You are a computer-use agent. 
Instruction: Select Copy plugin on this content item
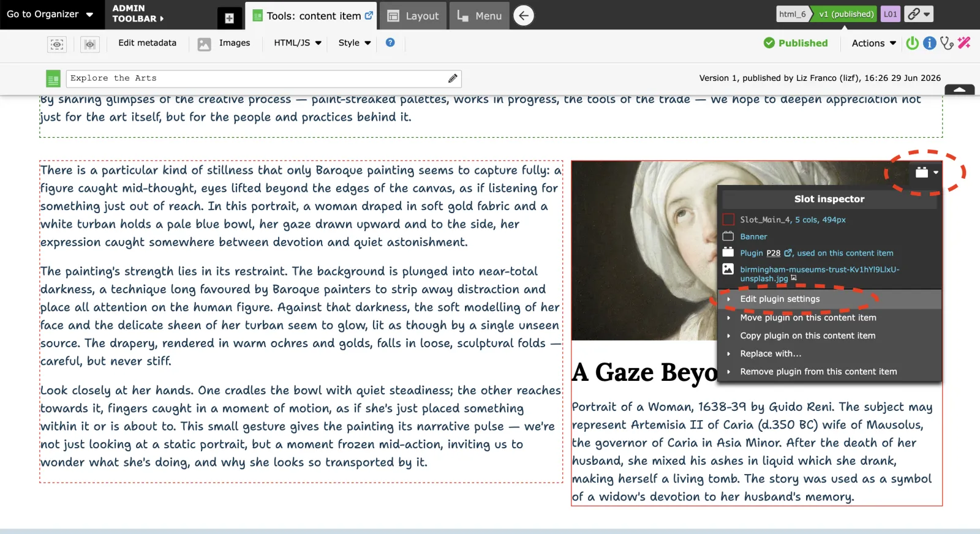coord(829,336)
